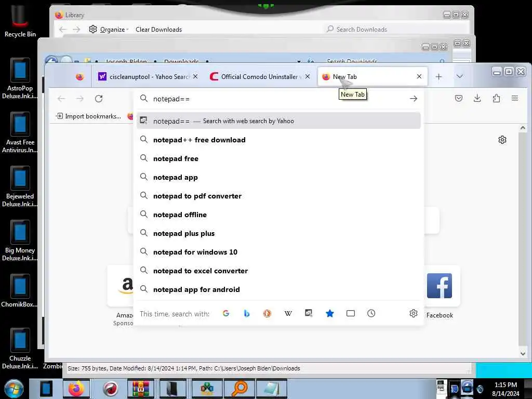Screen dimensions: 532x399
Task: Open the Save to Pocket icon
Action: coord(459,98)
